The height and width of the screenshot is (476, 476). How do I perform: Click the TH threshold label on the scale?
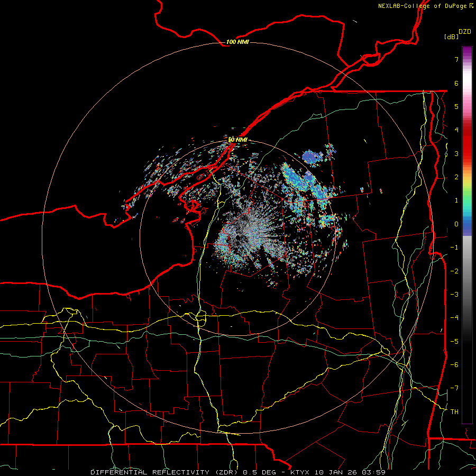(x=454, y=411)
